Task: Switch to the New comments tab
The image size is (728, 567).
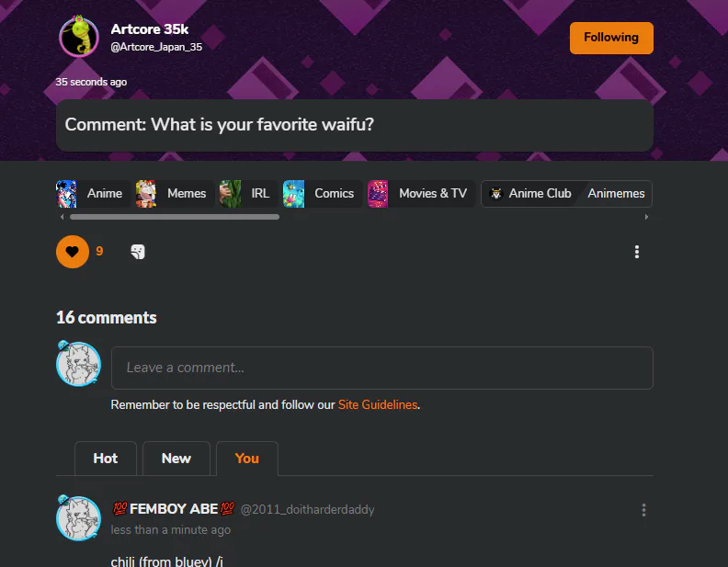Action: click(x=176, y=459)
